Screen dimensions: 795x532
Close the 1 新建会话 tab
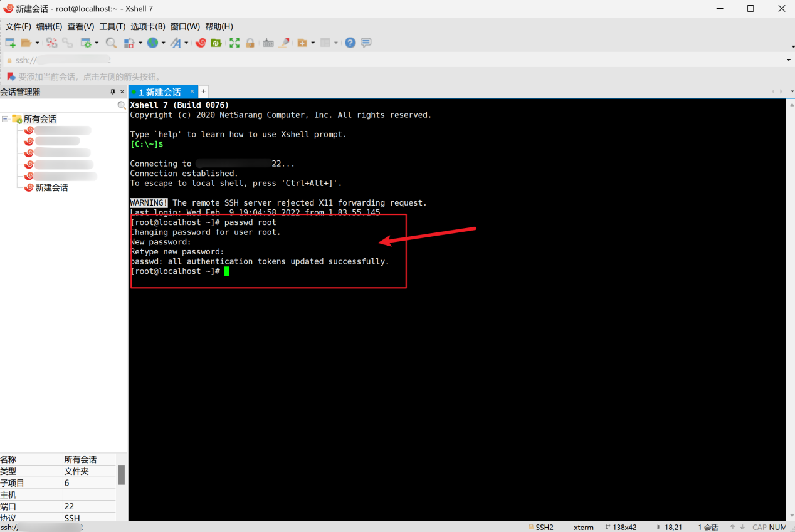192,91
